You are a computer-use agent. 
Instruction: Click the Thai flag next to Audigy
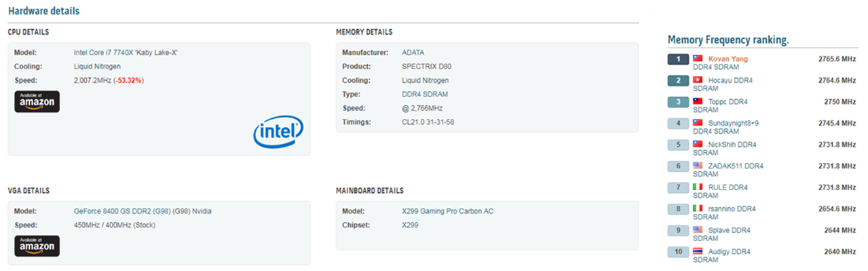click(698, 251)
